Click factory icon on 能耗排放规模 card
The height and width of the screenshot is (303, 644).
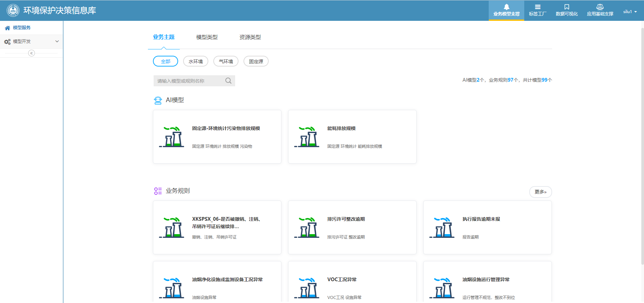(307, 137)
